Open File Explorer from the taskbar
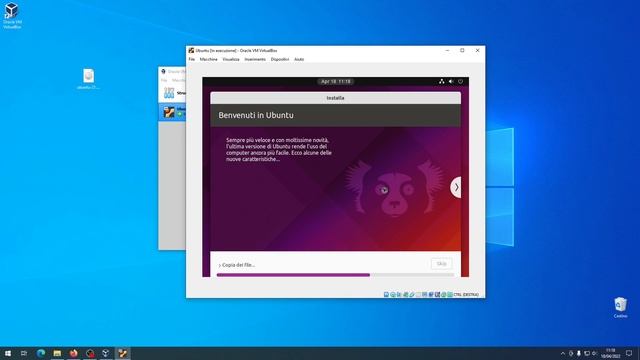The image size is (640, 360). (57, 353)
